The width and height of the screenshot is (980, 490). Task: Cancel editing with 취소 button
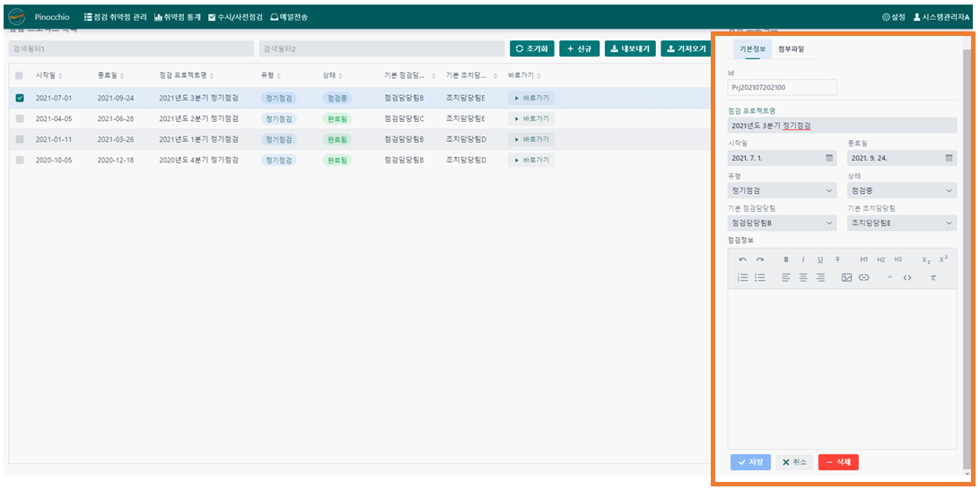point(794,462)
